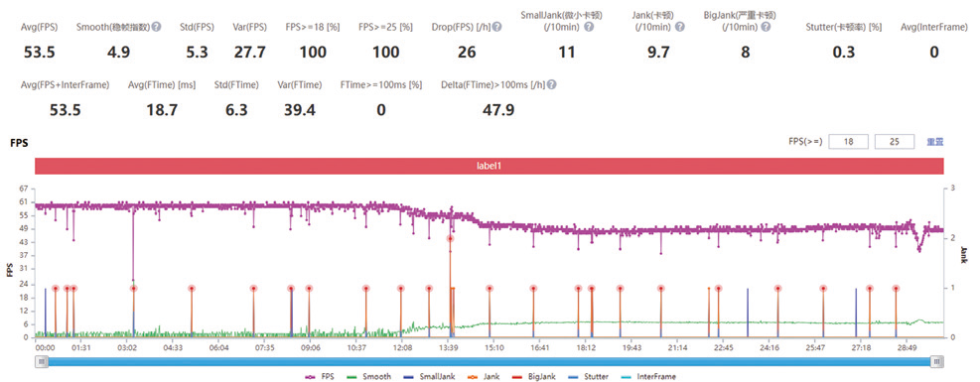This screenshot has width=980, height=382.
Task: Click Avg(FTime) value 18.7
Action: [x=161, y=110]
